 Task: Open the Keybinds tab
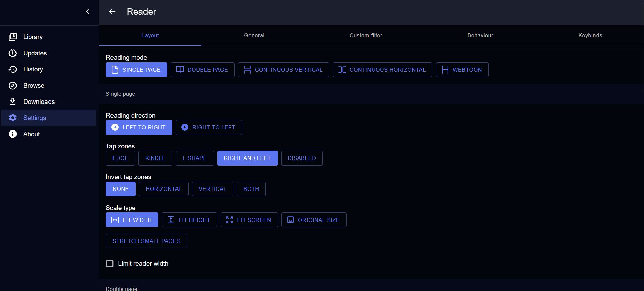point(590,35)
